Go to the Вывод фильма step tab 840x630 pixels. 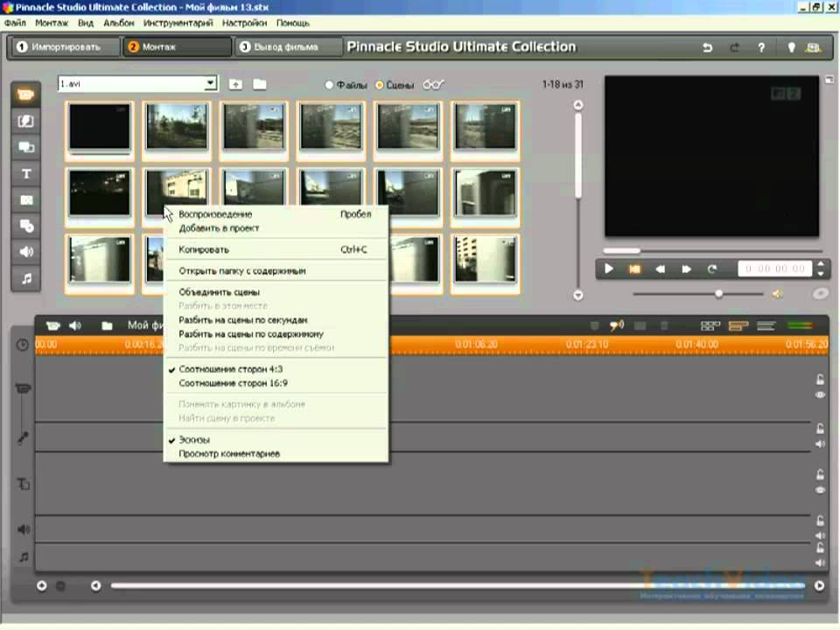click(288, 47)
